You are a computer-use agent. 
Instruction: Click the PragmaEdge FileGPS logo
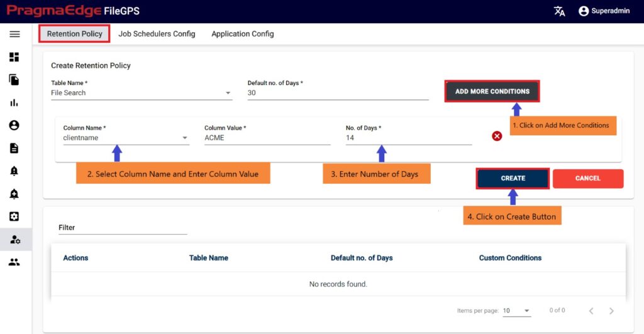[73, 11]
